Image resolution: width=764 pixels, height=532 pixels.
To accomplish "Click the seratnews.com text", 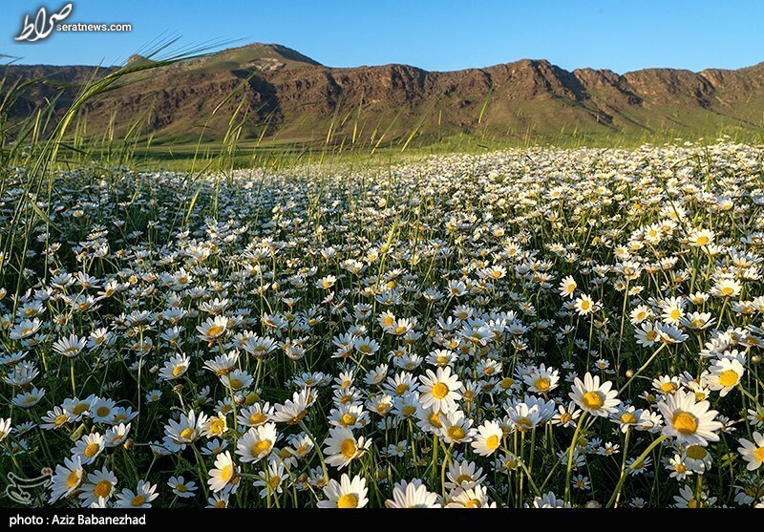I will (x=94, y=28).
